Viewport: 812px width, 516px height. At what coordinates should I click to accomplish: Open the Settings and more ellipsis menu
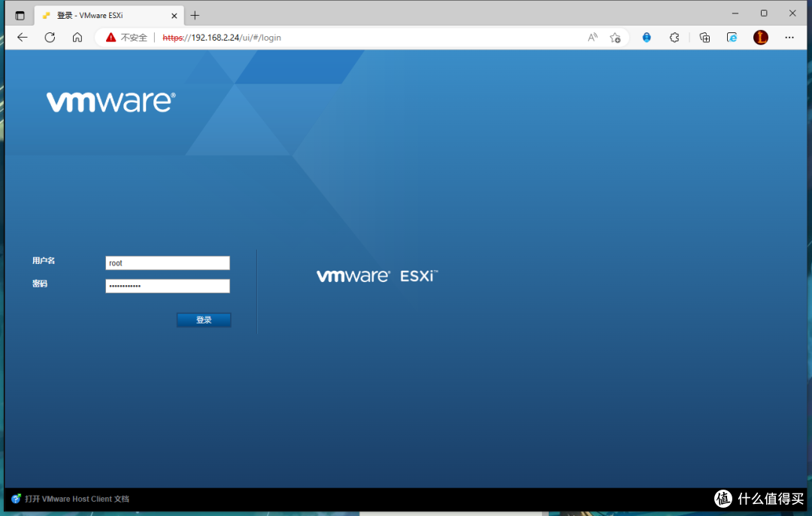click(789, 37)
